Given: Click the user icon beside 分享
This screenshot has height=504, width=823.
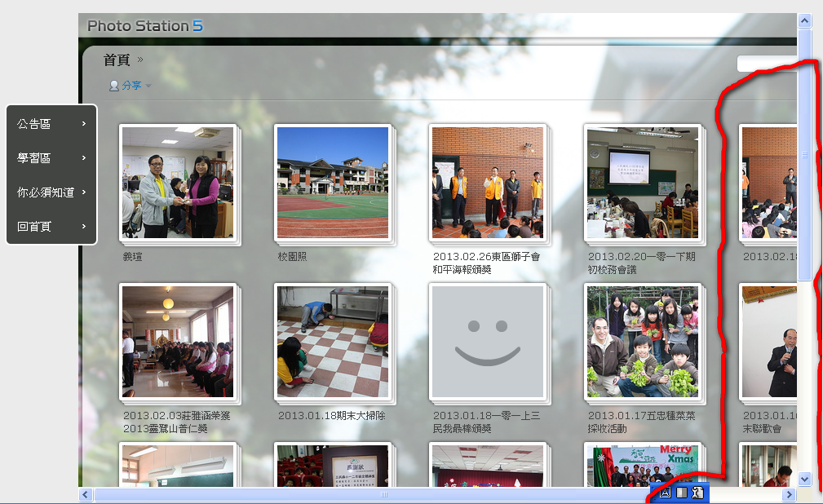Looking at the screenshot, I should click(x=114, y=86).
